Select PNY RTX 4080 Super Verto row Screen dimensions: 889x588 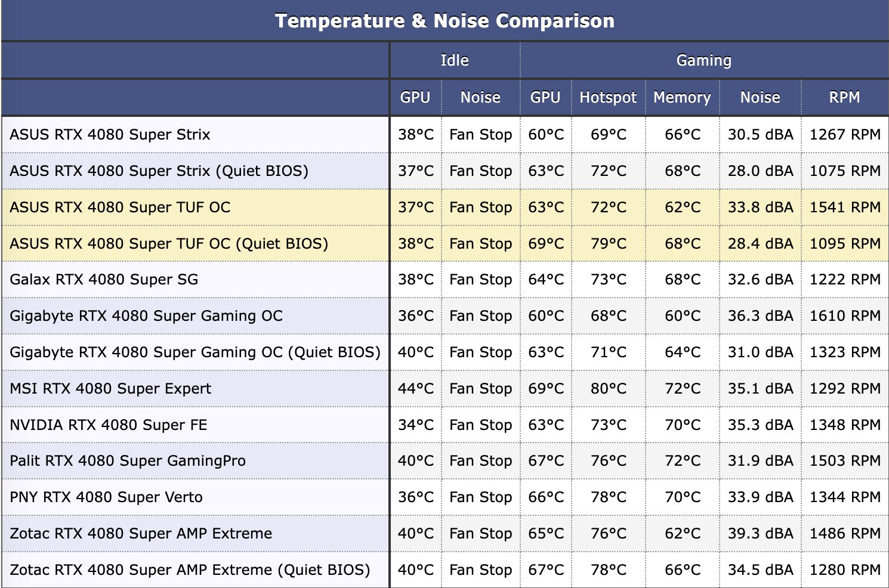[444, 497]
